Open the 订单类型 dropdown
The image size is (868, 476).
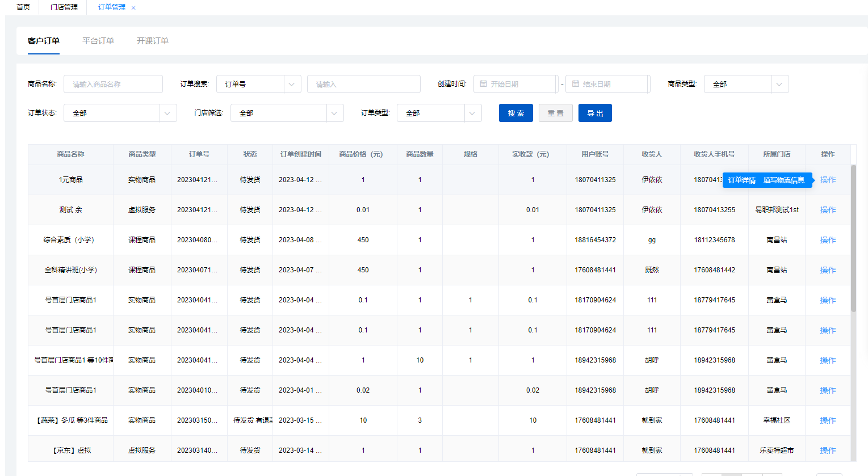tap(472, 113)
